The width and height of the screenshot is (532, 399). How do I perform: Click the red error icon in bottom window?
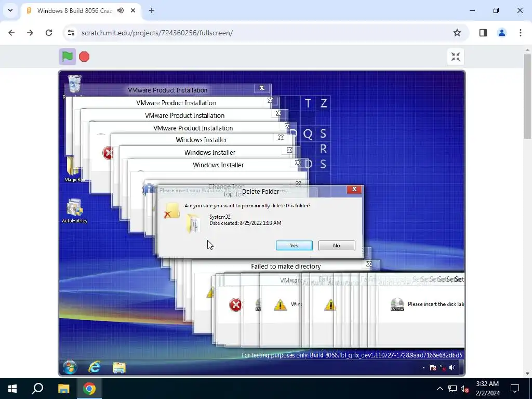235,304
